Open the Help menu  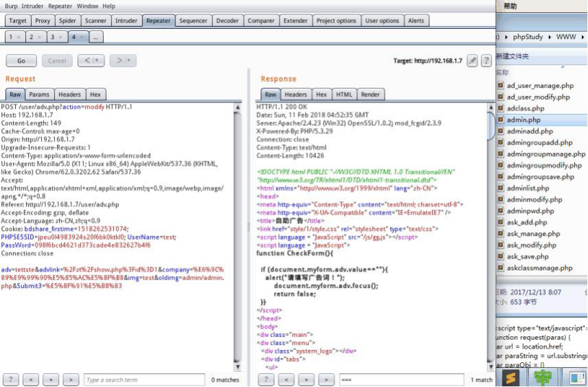[109, 6]
